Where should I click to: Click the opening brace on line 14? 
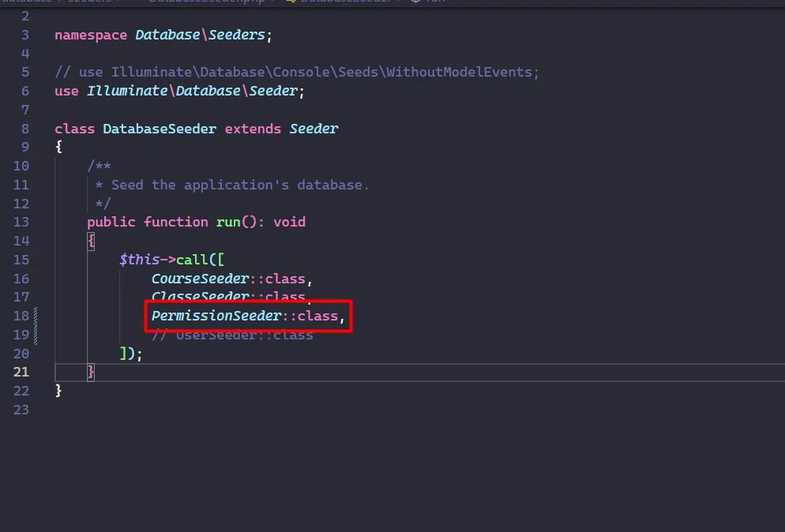click(x=91, y=241)
